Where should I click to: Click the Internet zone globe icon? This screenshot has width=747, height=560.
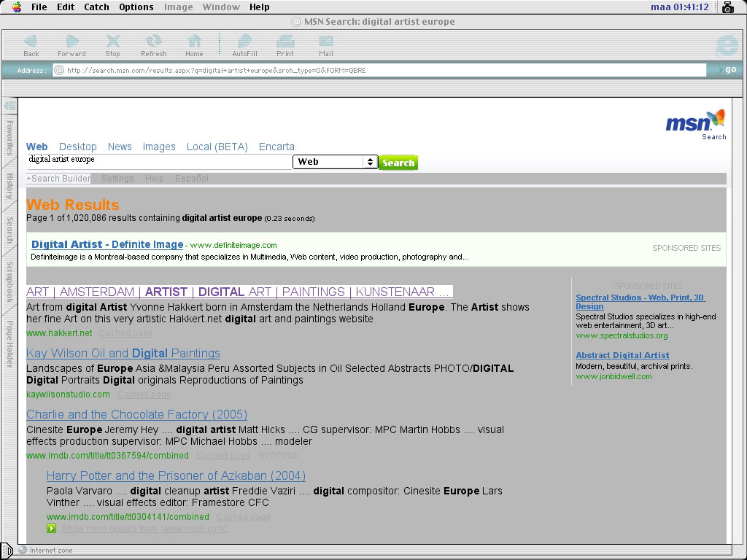(23, 550)
